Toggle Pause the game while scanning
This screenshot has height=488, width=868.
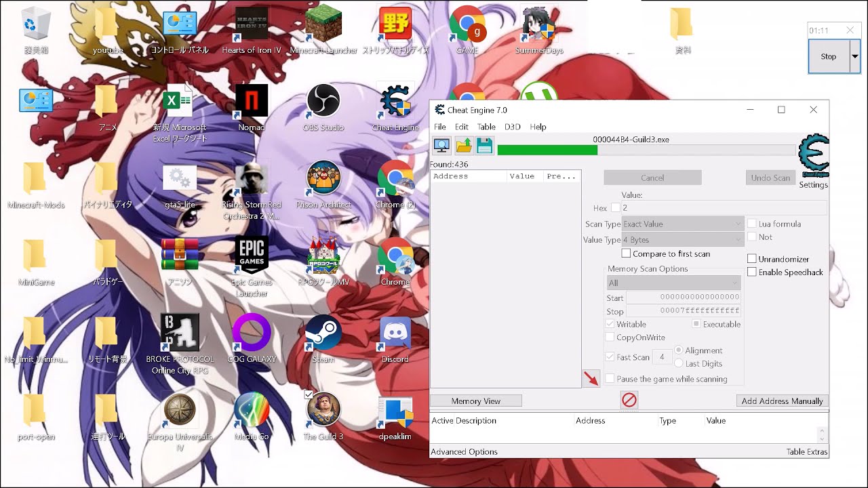610,379
